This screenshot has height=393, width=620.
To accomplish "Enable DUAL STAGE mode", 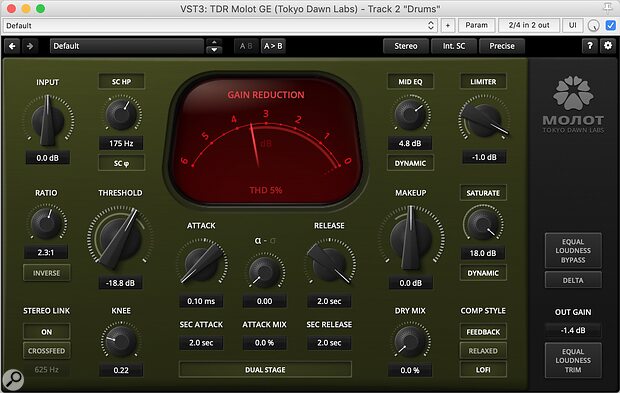I will 265,370.
